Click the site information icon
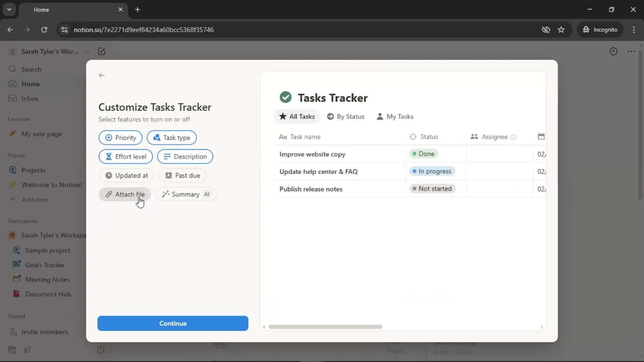Image resolution: width=644 pixels, height=362 pixels. point(64,30)
